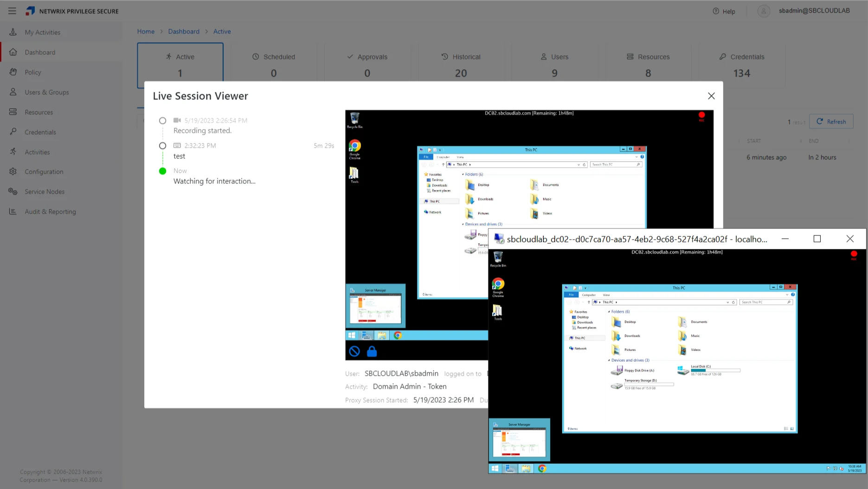The width and height of the screenshot is (868, 489).
Task: Open Credentials in the sidebar
Action: [40, 132]
